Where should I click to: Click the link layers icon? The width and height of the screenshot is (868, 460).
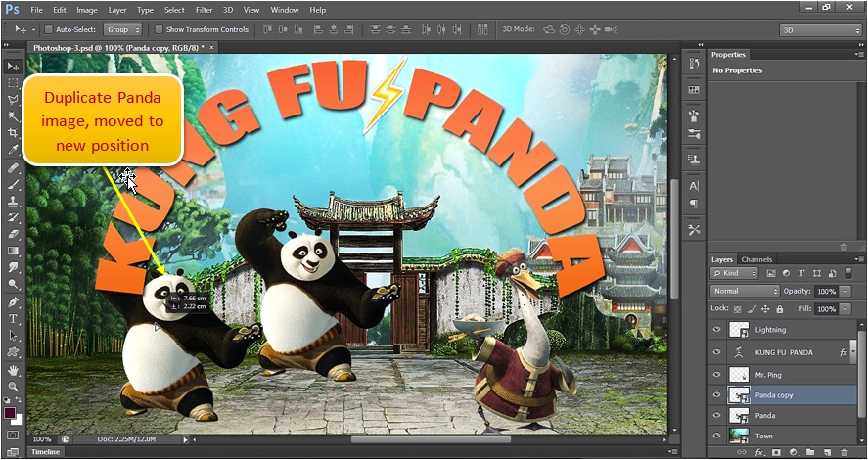741,452
